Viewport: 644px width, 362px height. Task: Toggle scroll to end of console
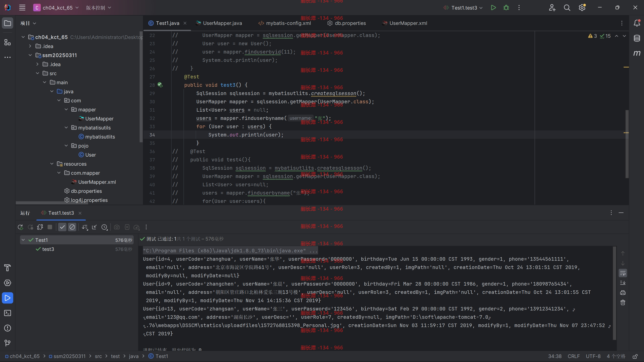click(623, 283)
